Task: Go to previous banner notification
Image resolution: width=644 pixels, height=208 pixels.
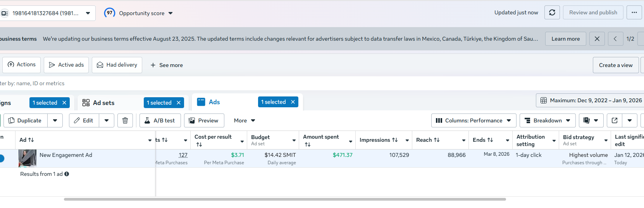Action: pos(615,39)
